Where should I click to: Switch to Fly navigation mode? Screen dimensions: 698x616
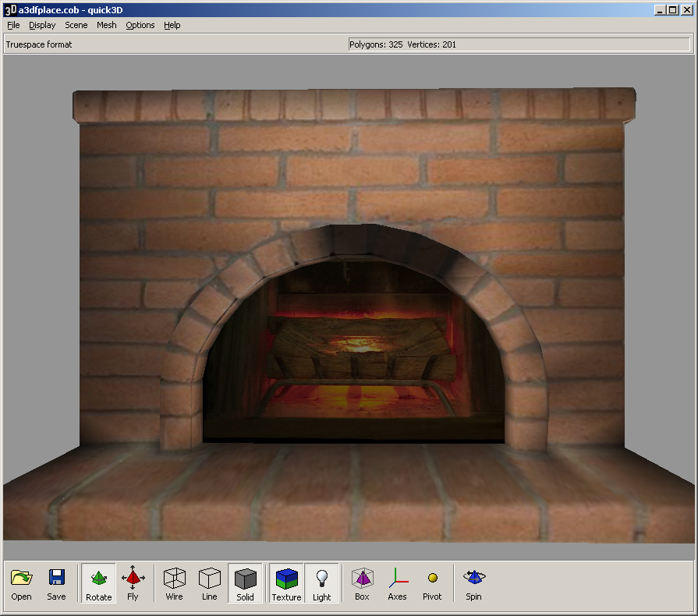pos(133,583)
